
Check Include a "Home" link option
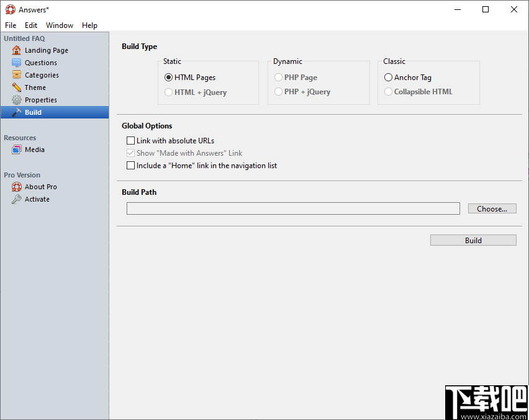coord(130,166)
